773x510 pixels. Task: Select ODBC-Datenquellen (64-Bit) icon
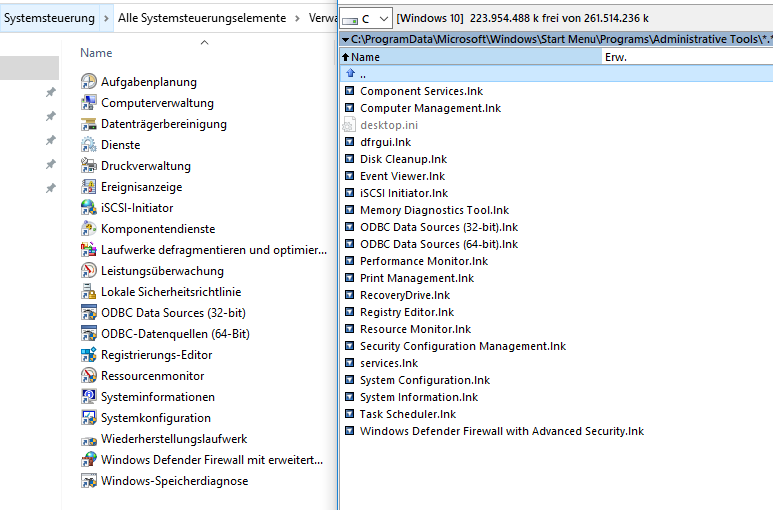point(89,334)
